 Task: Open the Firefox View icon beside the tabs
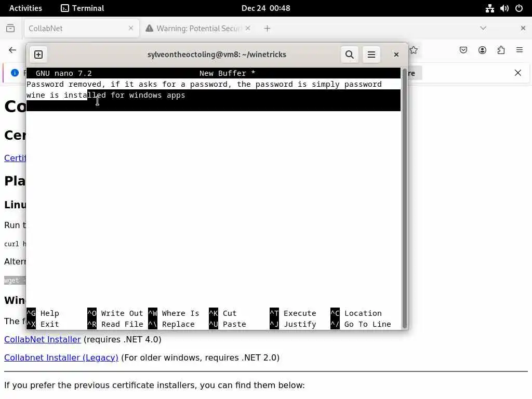tap(10, 28)
